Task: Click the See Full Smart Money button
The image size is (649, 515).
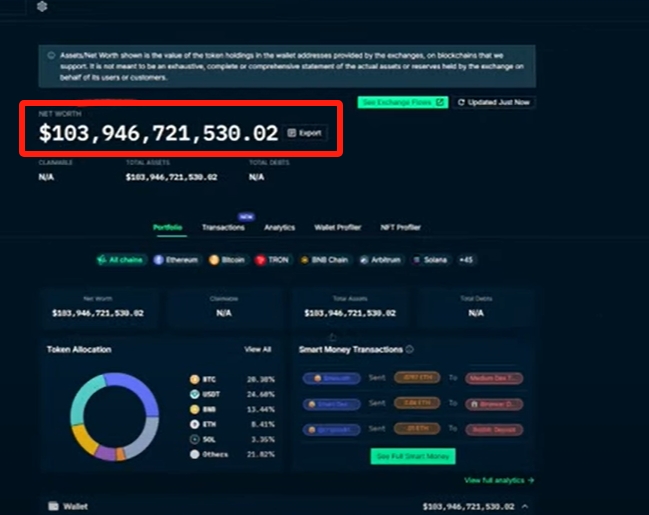Action: point(413,456)
